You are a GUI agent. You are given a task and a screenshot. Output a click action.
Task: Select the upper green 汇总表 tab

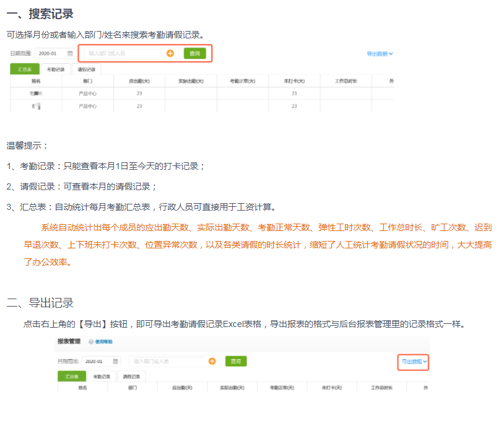(x=25, y=69)
